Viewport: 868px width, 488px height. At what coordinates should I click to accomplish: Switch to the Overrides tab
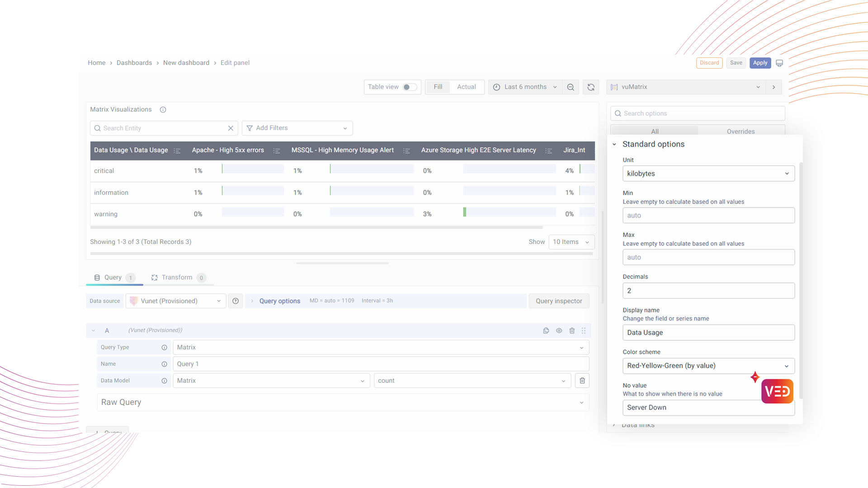point(741,131)
